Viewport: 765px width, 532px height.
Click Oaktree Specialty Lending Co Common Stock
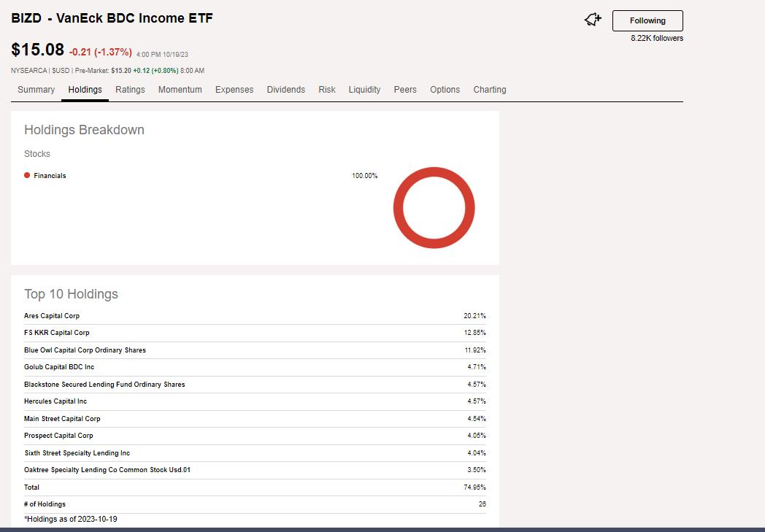pos(107,470)
